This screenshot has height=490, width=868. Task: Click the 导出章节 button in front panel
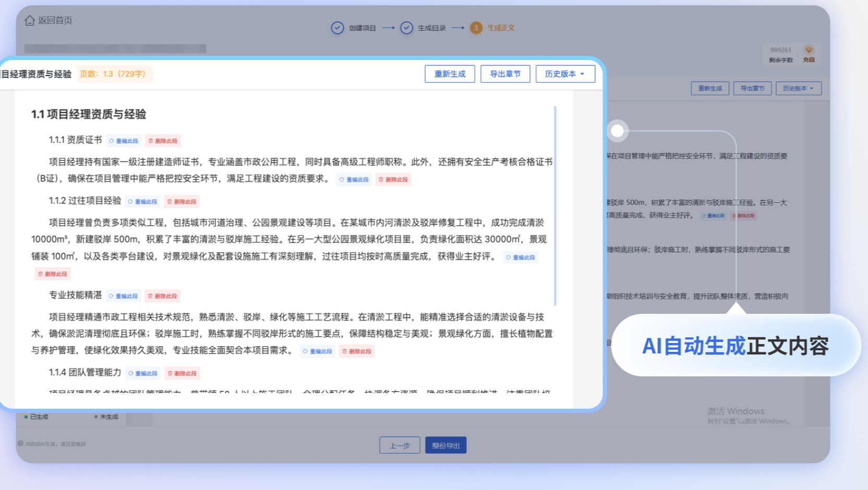coord(505,74)
